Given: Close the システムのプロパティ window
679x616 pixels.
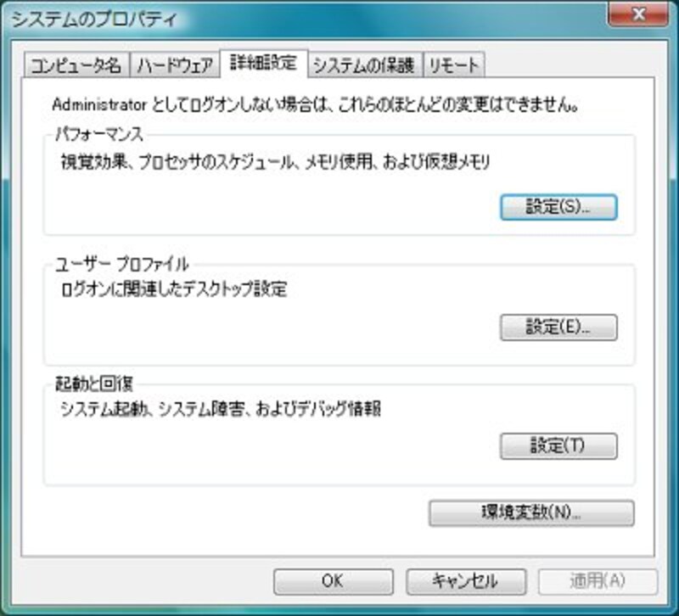Looking at the screenshot, I should coord(638,14).
